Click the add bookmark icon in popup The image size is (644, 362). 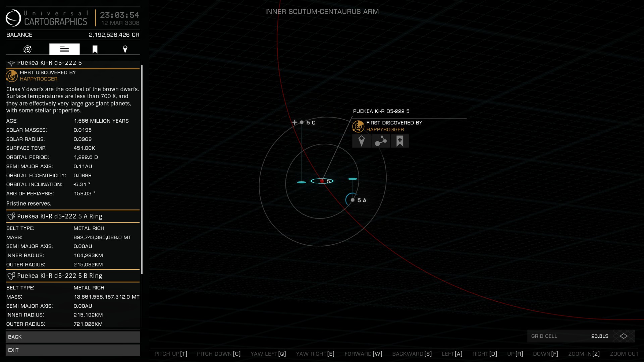pyautogui.click(x=400, y=141)
